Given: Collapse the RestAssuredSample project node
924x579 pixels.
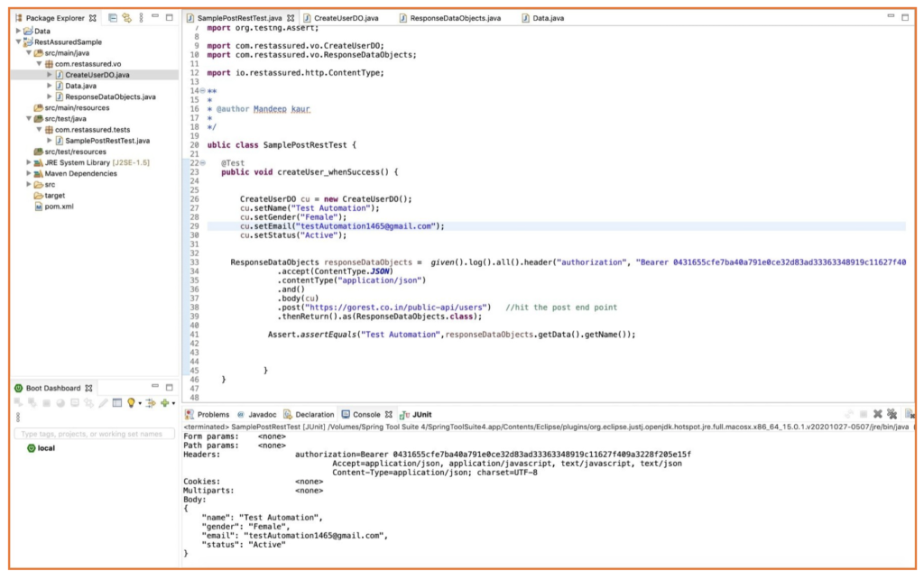Looking at the screenshot, I should pos(18,41).
